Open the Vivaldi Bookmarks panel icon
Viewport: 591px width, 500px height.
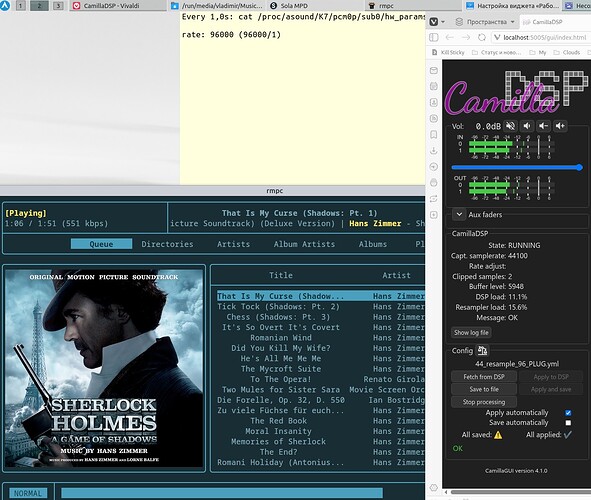(x=434, y=135)
